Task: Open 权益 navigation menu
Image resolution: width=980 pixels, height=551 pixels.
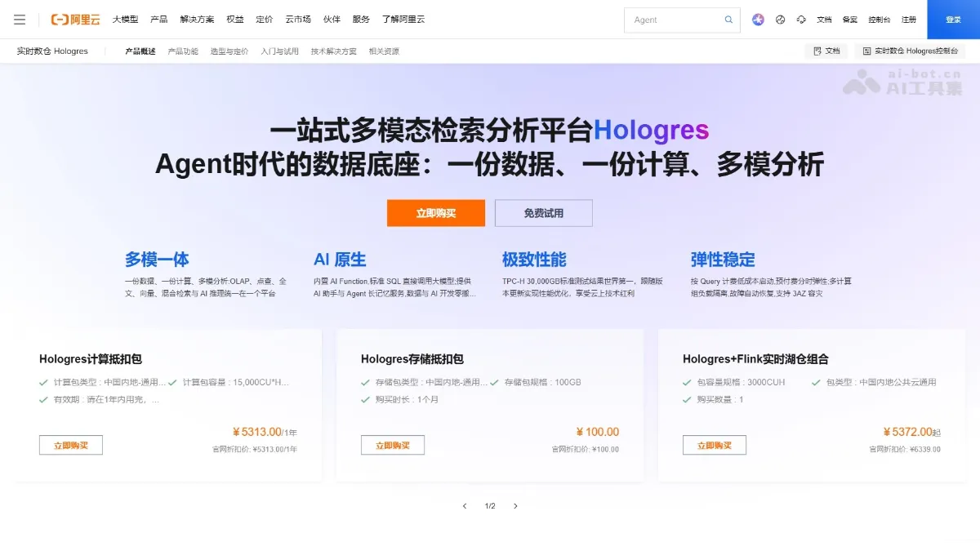Action: click(x=234, y=20)
